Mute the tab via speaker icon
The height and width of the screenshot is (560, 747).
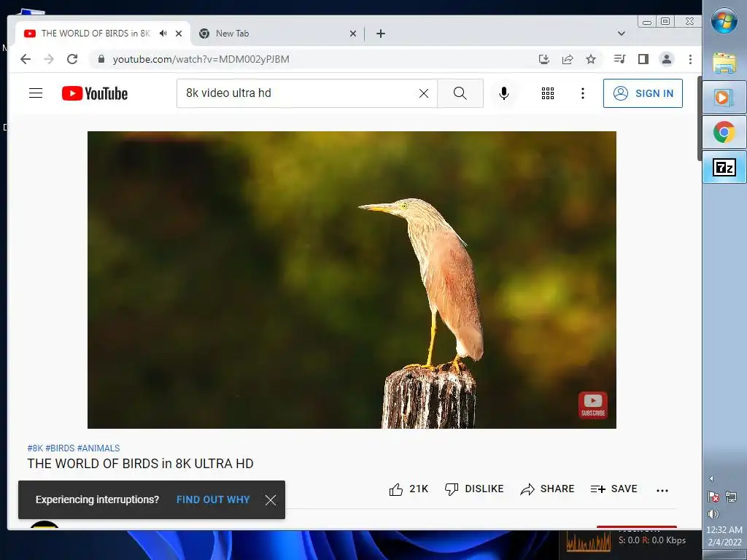click(163, 34)
